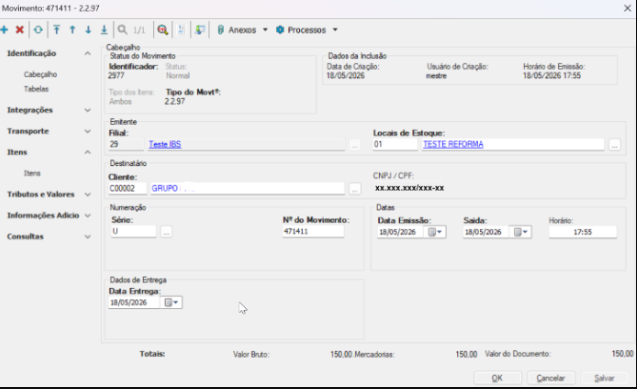Click the Cliente code field C00002
The width and height of the screenshot is (637, 389).
(127, 188)
